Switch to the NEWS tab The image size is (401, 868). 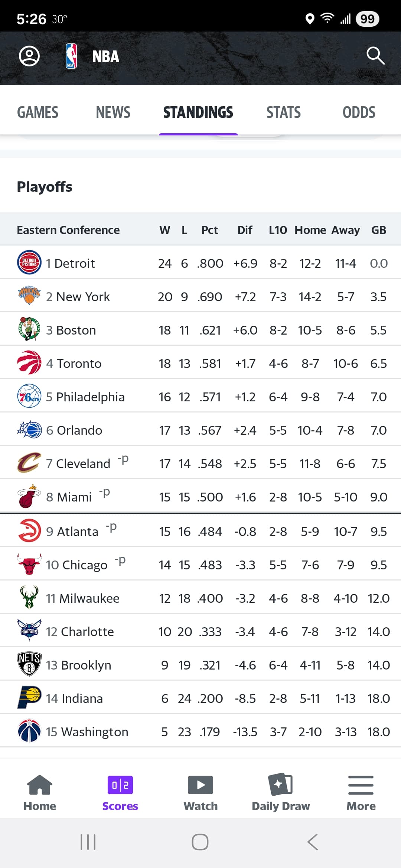point(113,112)
